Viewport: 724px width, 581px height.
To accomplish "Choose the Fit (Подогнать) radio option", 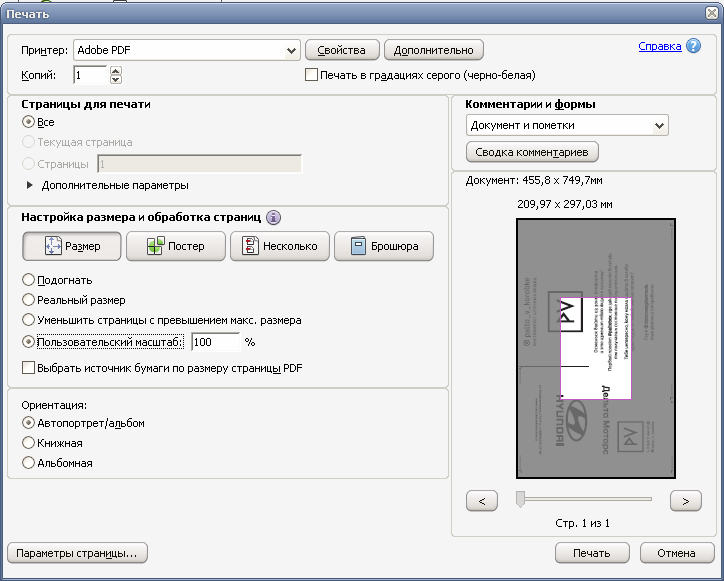I will click(28, 280).
